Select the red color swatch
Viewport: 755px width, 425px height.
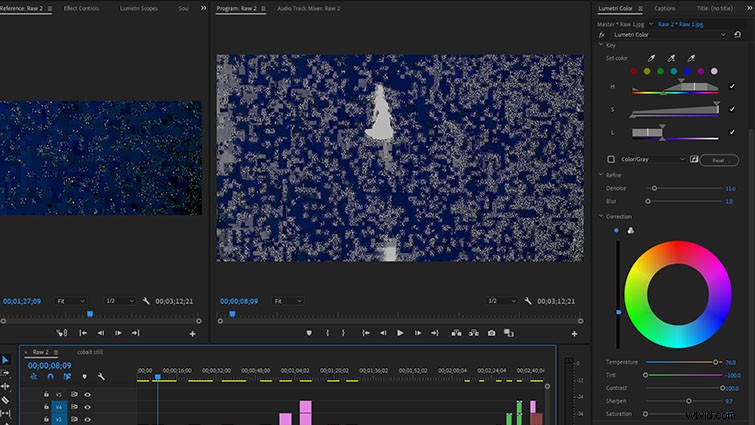pyautogui.click(x=634, y=71)
